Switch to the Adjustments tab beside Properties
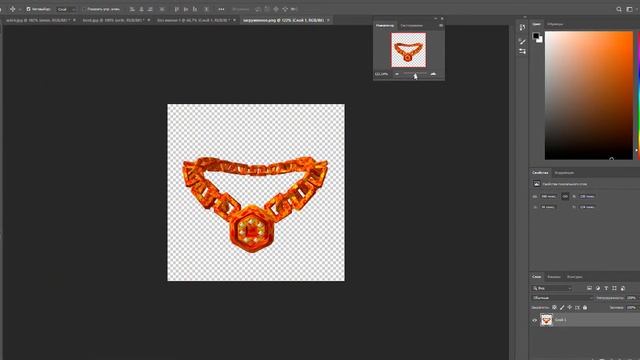The height and width of the screenshot is (360, 640). pos(564,173)
